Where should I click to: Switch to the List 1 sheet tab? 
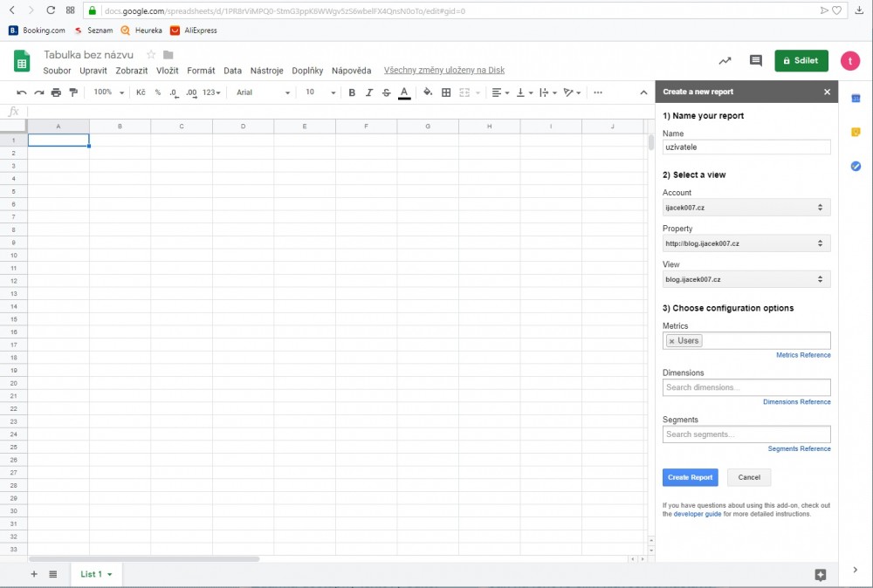click(92, 574)
